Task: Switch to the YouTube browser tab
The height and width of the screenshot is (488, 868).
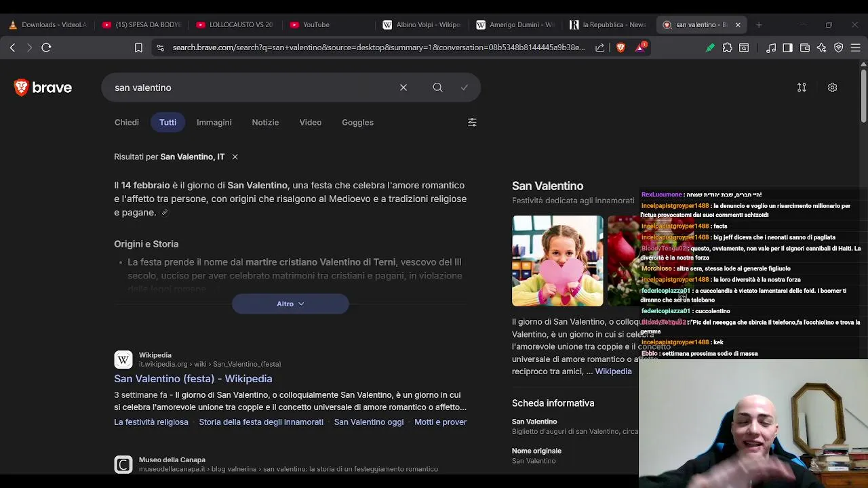Action: click(x=328, y=24)
